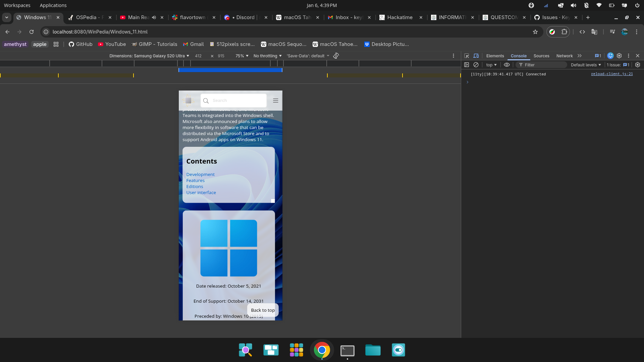Click the Back to top button
The width and height of the screenshot is (644, 362).
pyautogui.click(x=263, y=310)
